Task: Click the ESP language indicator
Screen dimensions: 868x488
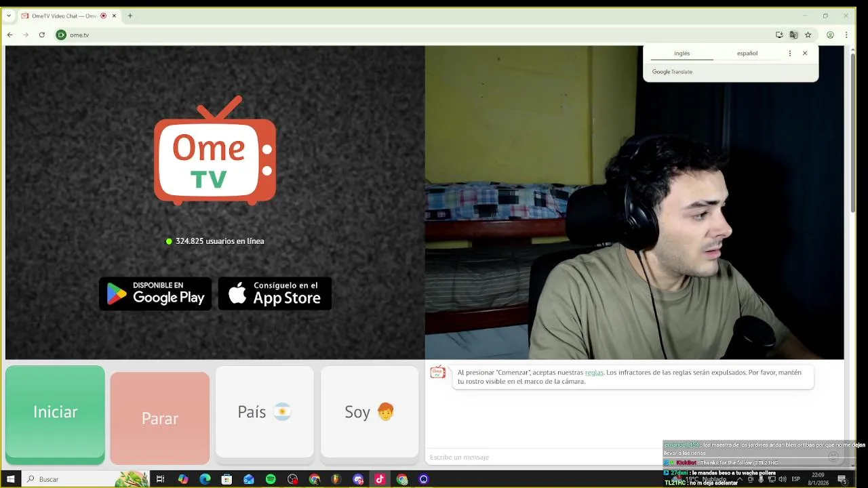Action: click(x=796, y=479)
